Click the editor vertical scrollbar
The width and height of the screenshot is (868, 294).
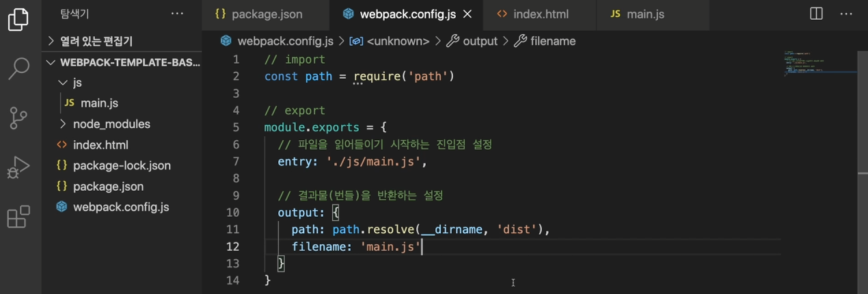[863, 171]
